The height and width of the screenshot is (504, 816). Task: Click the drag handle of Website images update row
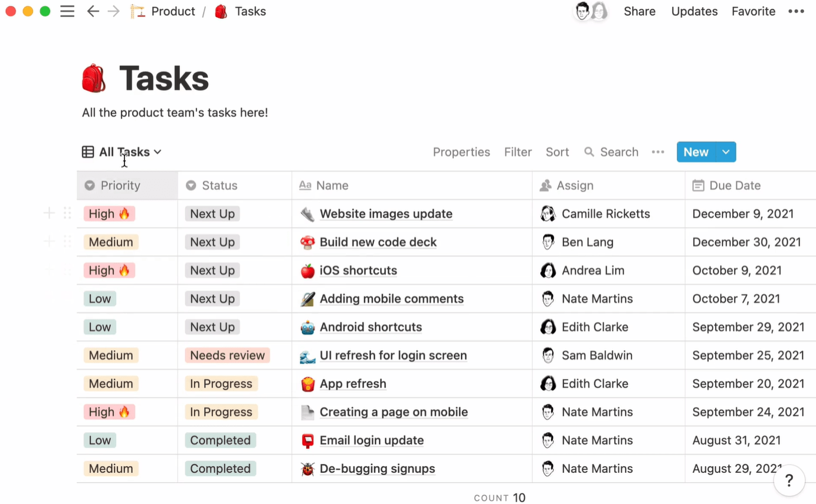[67, 213]
